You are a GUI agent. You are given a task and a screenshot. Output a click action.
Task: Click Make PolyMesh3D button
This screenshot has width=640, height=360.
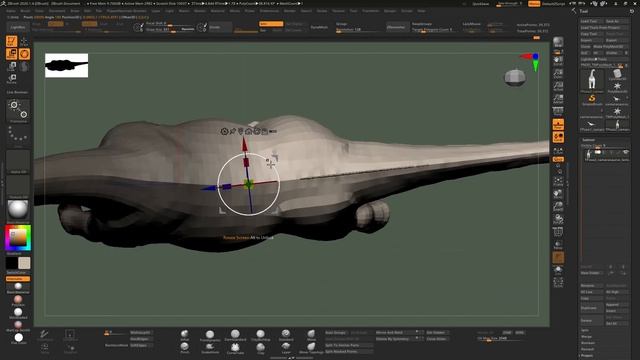point(610,47)
